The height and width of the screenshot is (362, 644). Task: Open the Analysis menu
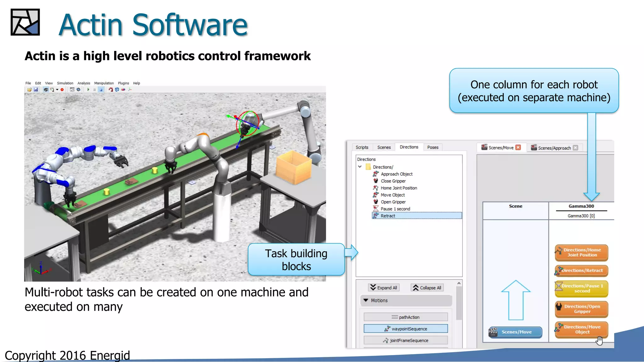84,83
